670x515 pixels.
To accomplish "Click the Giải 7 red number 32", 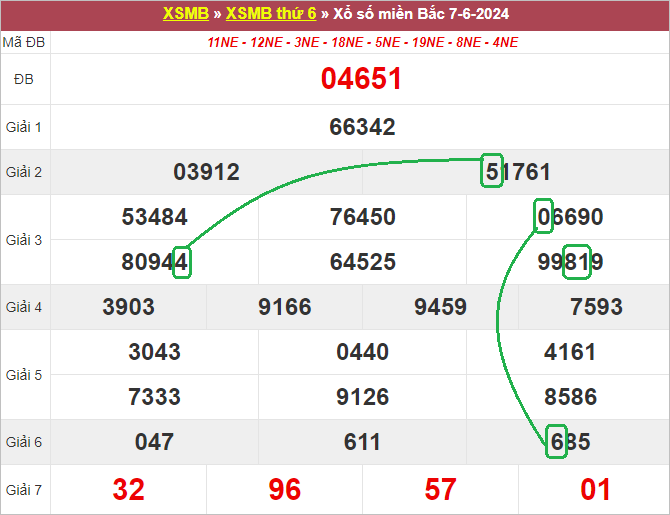I will tap(129, 489).
